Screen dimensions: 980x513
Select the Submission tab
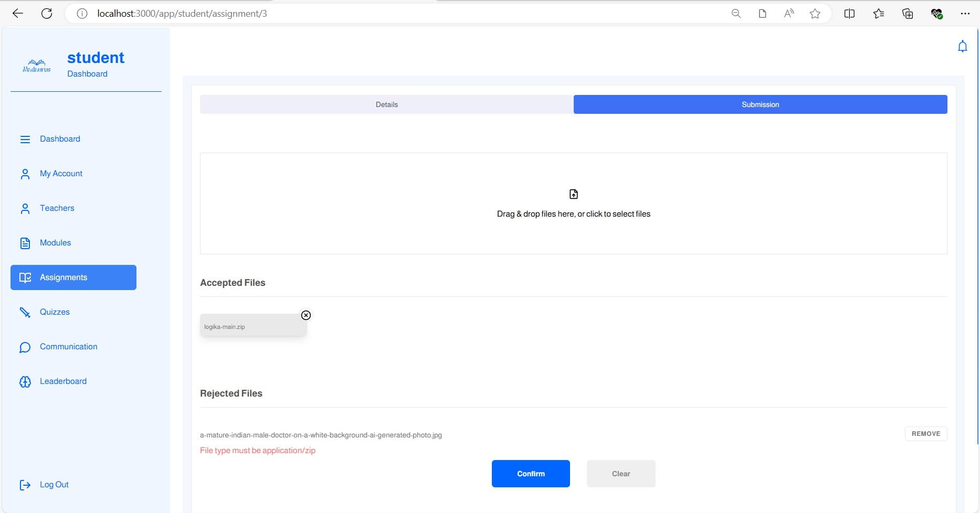tap(760, 104)
